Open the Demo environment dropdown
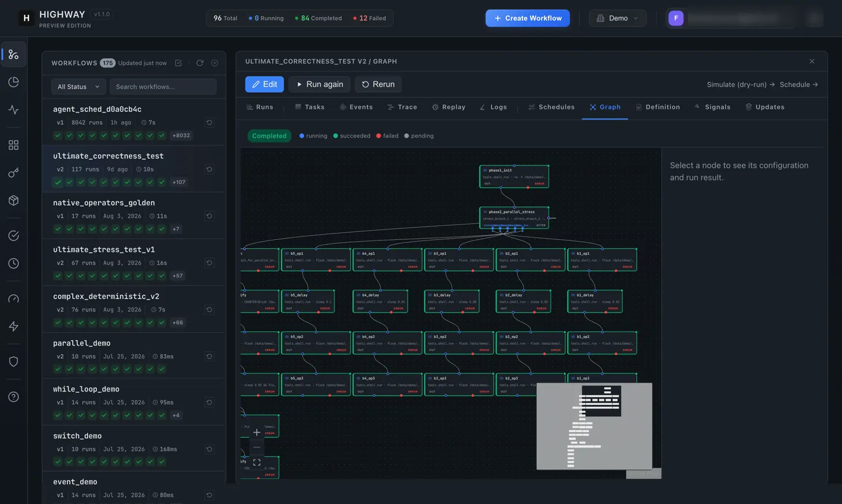Viewport: 842px width, 504px height. pyautogui.click(x=618, y=18)
